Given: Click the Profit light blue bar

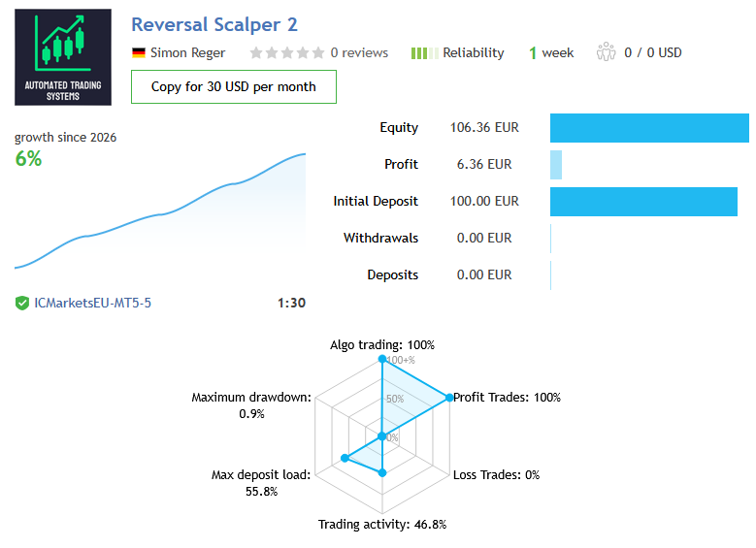Looking at the screenshot, I should [556, 165].
